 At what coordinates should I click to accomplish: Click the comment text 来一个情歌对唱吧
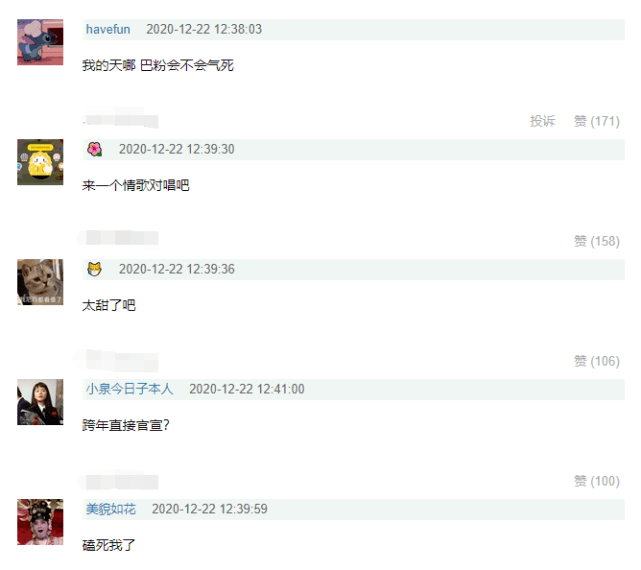[x=136, y=186]
